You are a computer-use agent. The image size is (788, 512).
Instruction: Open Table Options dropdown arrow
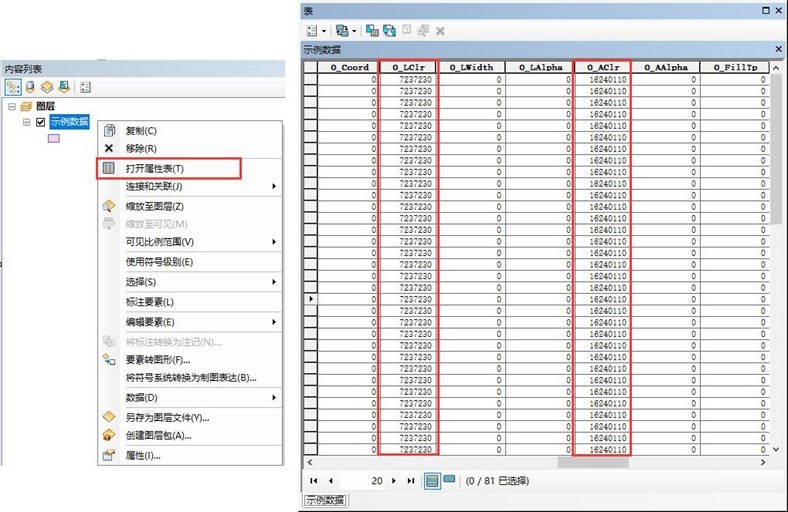tap(325, 31)
